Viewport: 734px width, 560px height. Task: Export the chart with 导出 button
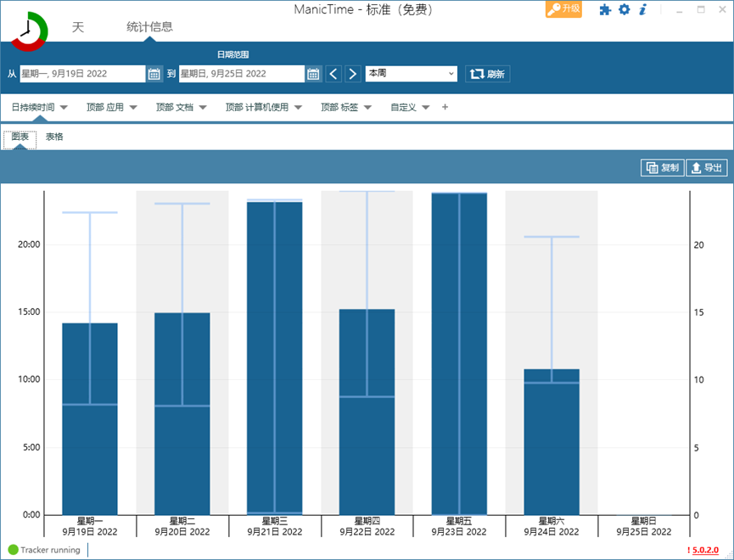[x=706, y=168]
